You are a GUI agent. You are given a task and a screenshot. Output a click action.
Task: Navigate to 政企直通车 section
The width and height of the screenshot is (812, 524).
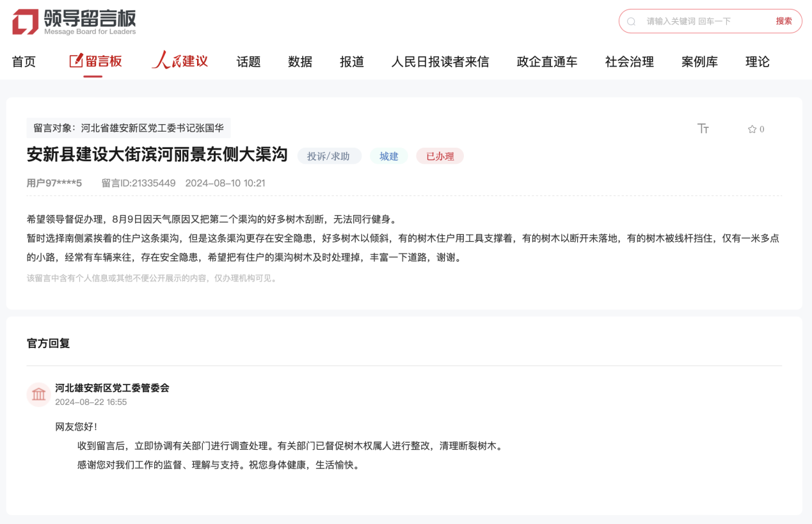coord(547,62)
